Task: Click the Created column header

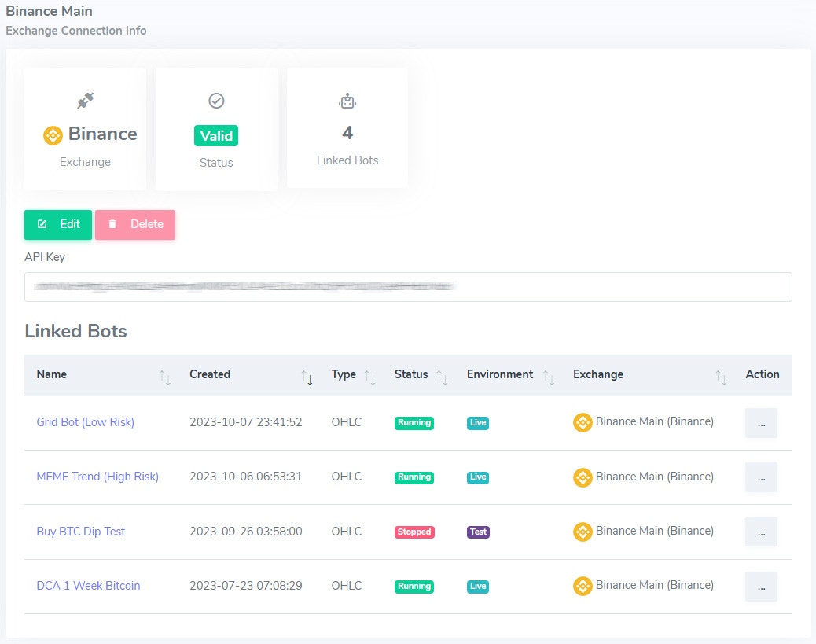Action: pos(210,374)
